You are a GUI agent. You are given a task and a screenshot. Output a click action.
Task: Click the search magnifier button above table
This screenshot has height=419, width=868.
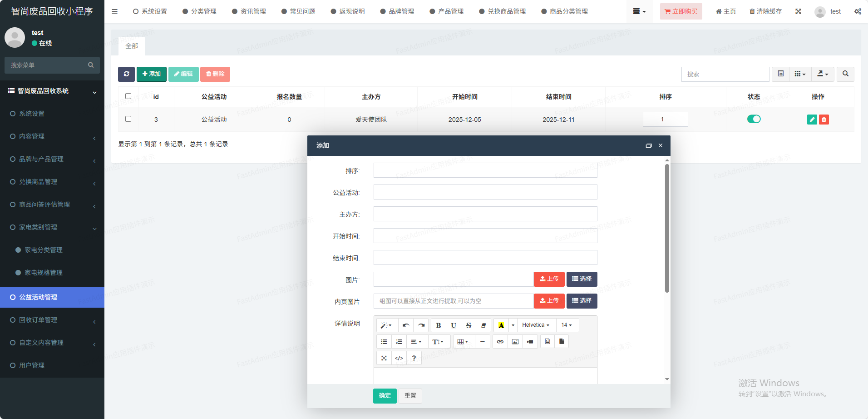[x=845, y=74]
